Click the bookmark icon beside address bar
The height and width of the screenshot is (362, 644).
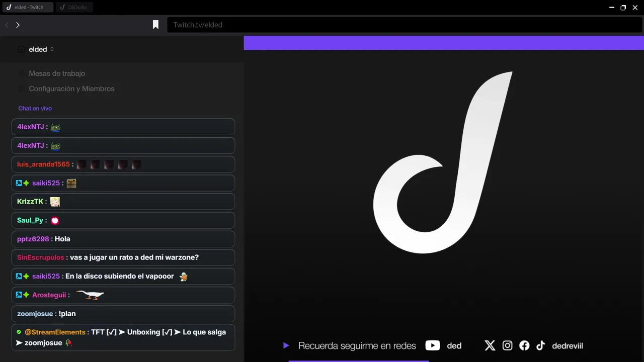(155, 25)
